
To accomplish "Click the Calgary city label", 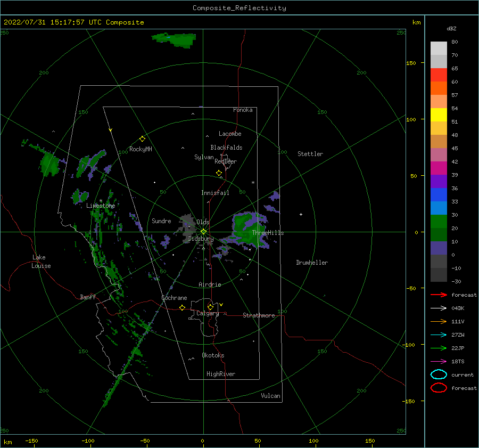I will 208,313.
